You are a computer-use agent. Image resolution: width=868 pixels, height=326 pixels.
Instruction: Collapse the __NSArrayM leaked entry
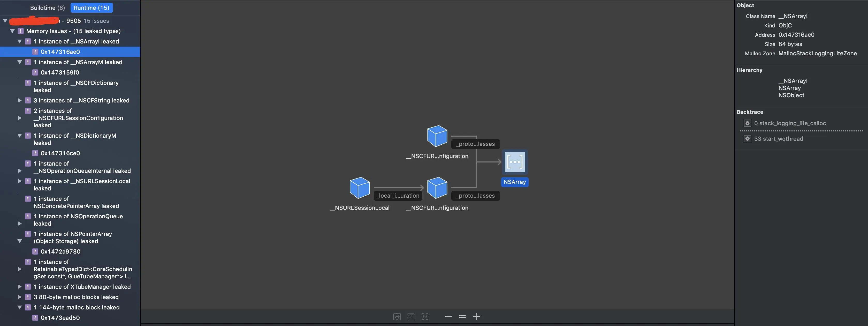point(20,62)
